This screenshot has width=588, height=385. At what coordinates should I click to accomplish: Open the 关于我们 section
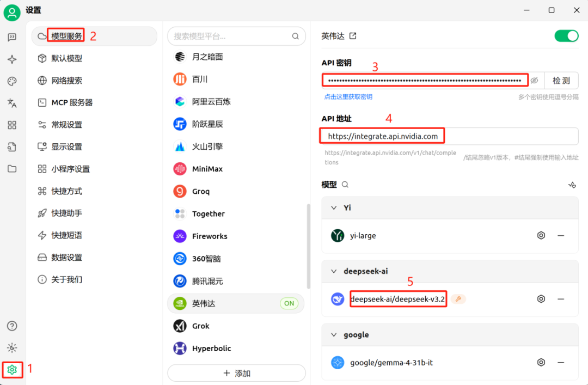(x=95, y=279)
